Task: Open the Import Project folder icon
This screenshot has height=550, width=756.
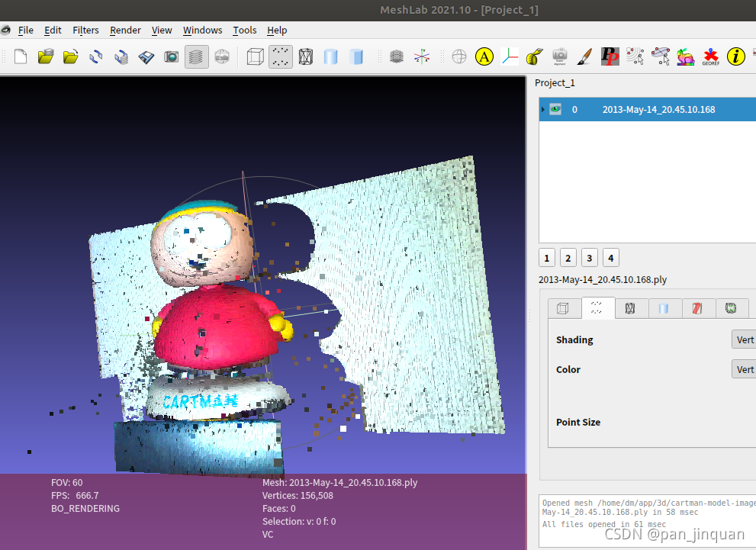Action: pyautogui.click(x=46, y=57)
